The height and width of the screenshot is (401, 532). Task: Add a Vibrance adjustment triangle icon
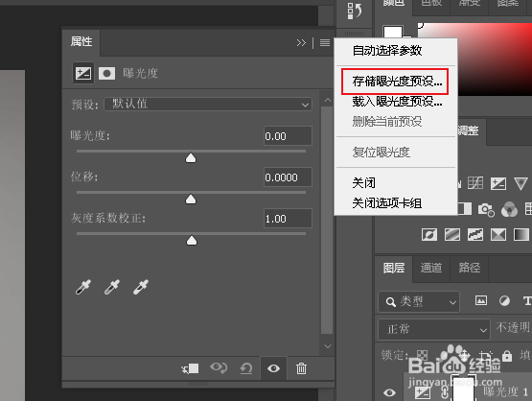(520, 183)
